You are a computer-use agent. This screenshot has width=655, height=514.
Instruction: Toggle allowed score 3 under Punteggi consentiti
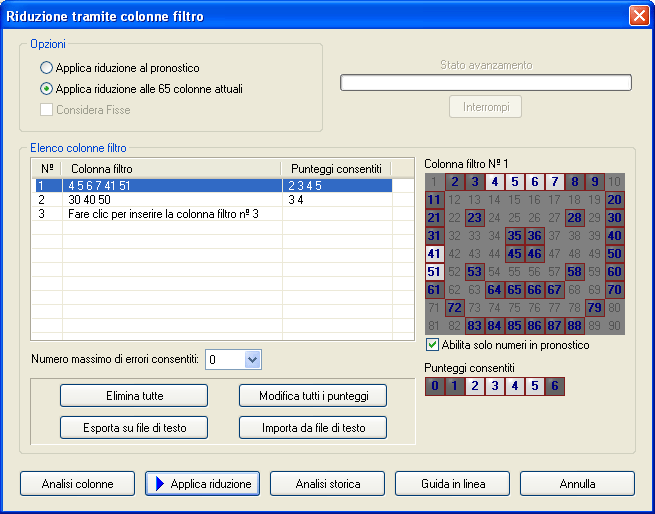[494, 386]
